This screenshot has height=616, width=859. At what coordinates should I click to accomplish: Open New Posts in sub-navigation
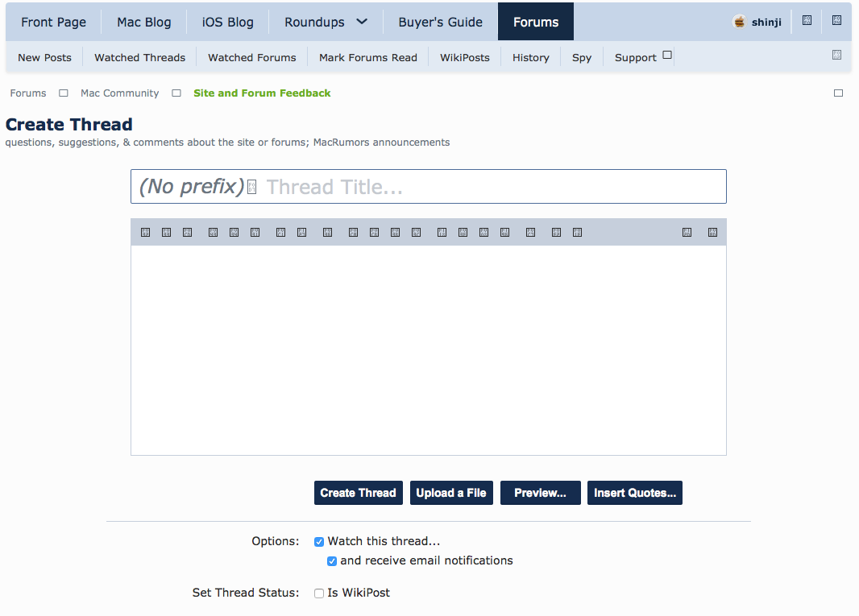(x=44, y=57)
